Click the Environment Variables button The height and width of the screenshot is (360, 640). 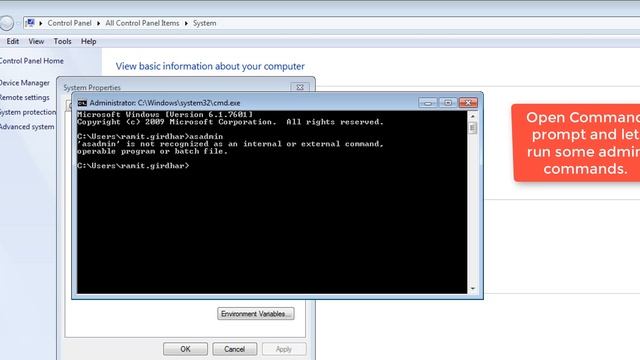point(256,313)
